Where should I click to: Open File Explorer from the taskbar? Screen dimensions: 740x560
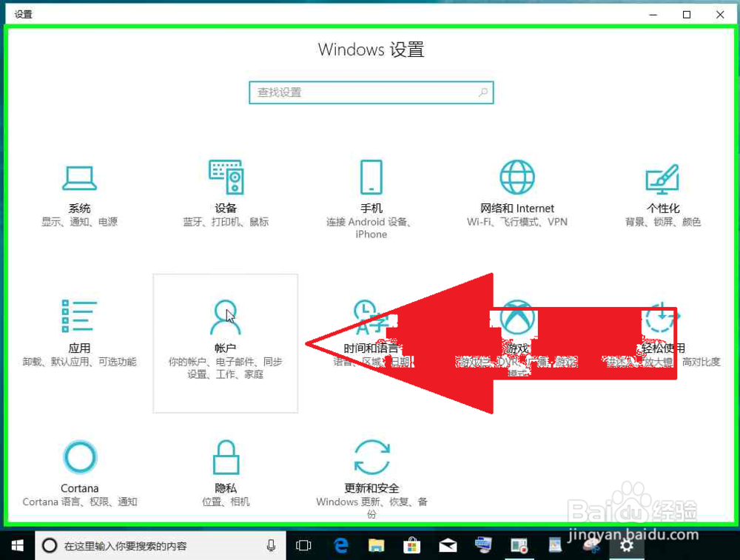(x=376, y=546)
